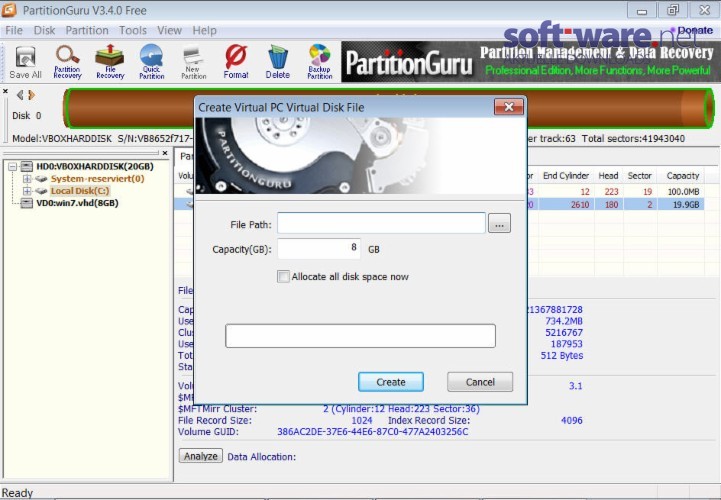721x500 pixels.
Task: Select Local Disk(C:) label in tree
Action: coord(80,191)
